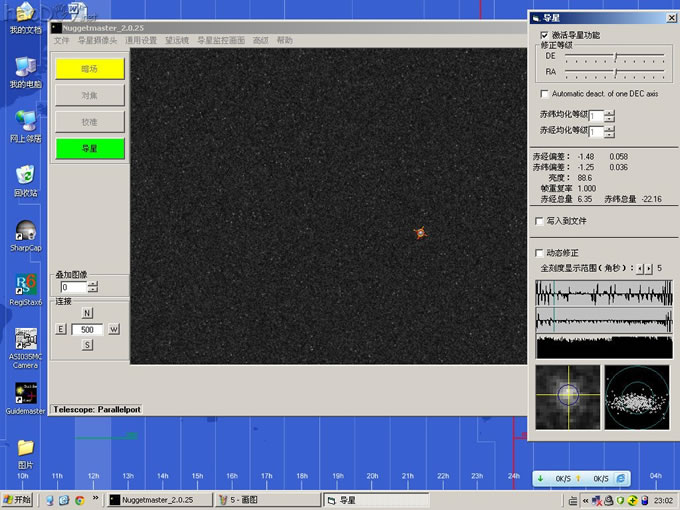This screenshot has width=680, height=510.
Task: Adjust the 赤经均化等级 spinner
Action: click(610, 131)
